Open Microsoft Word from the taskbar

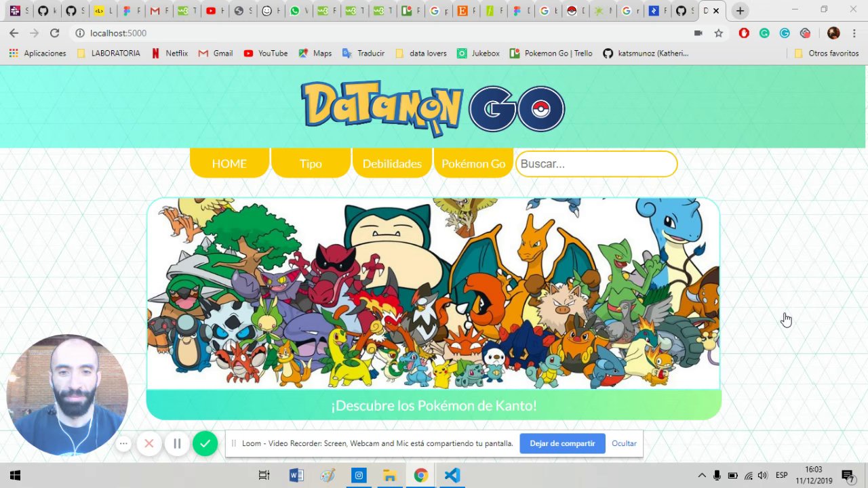296,475
